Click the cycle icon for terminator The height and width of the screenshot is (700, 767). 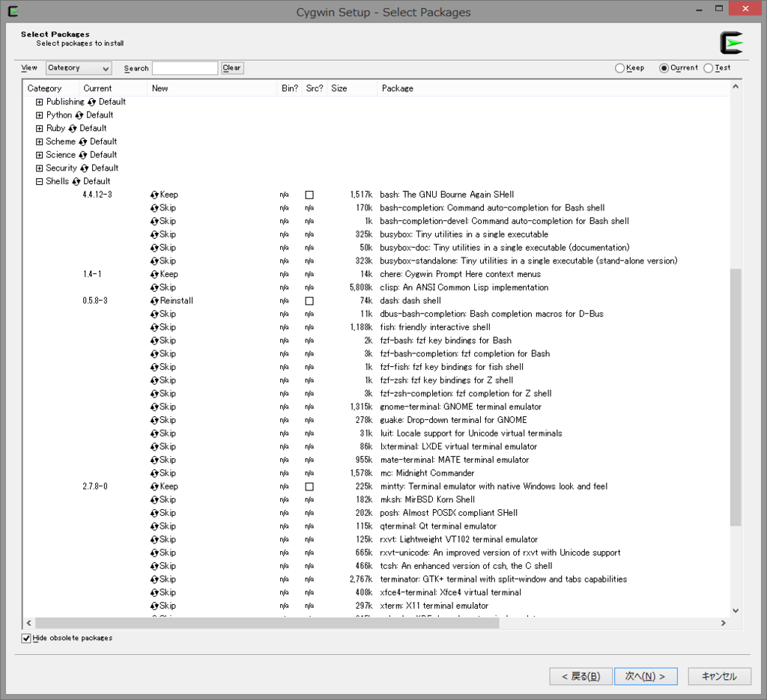tap(154, 579)
